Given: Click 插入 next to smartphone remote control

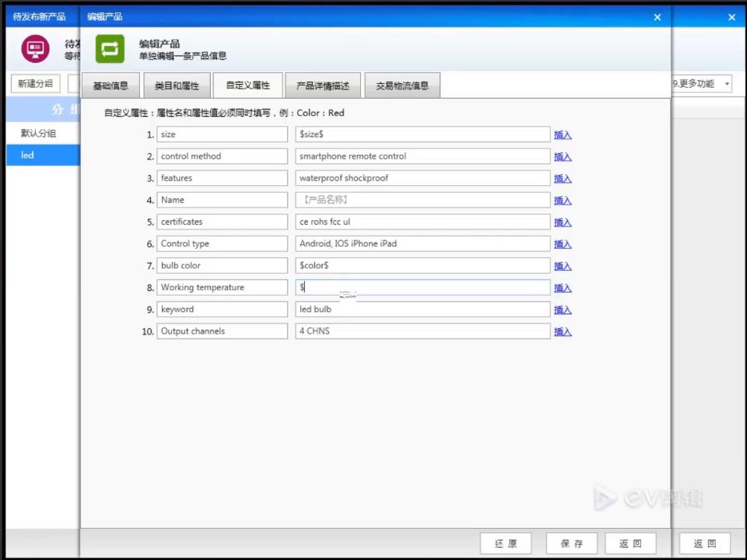Looking at the screenshot, I should click(x=563, y=156).
